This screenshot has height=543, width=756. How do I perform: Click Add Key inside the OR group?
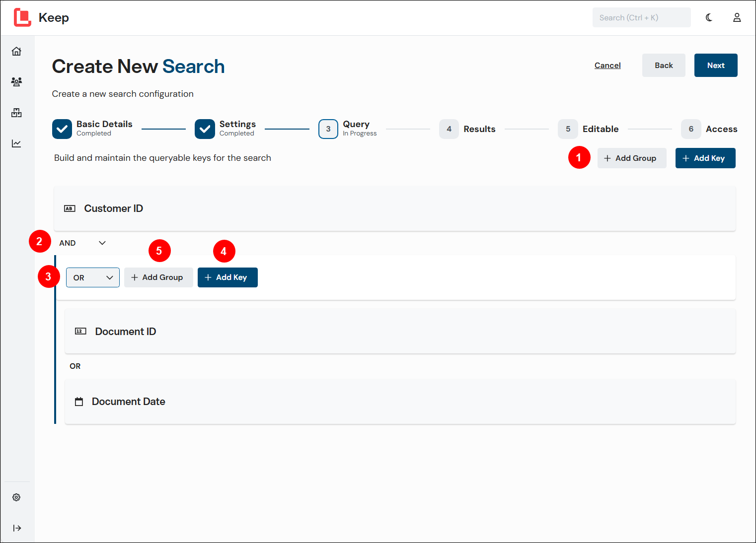[227, 277]
